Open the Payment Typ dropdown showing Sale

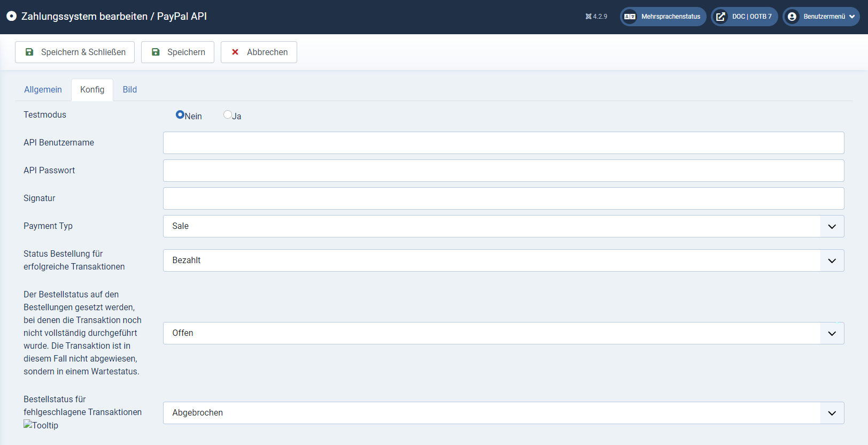pyautogui.click(x=503, y=226)
